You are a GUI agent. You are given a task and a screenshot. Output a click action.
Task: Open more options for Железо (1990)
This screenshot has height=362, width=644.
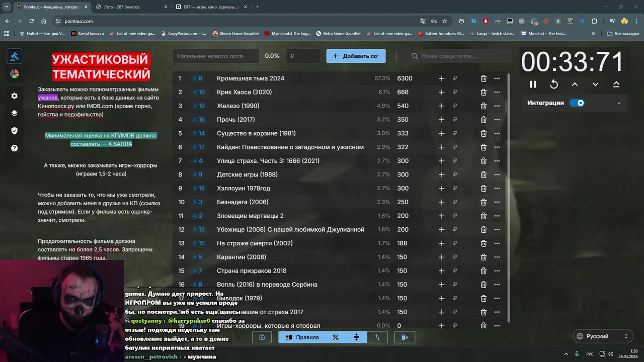497,106
